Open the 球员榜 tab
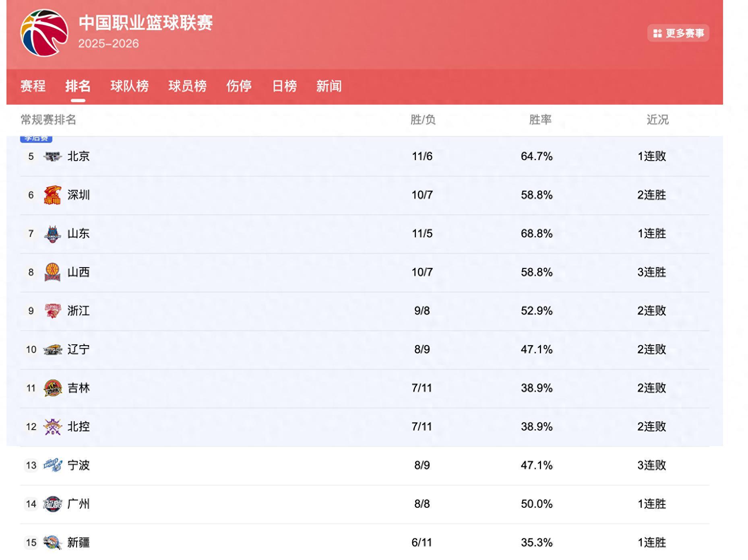The width and height of the screenshot is (748, 560). [188, 86]
